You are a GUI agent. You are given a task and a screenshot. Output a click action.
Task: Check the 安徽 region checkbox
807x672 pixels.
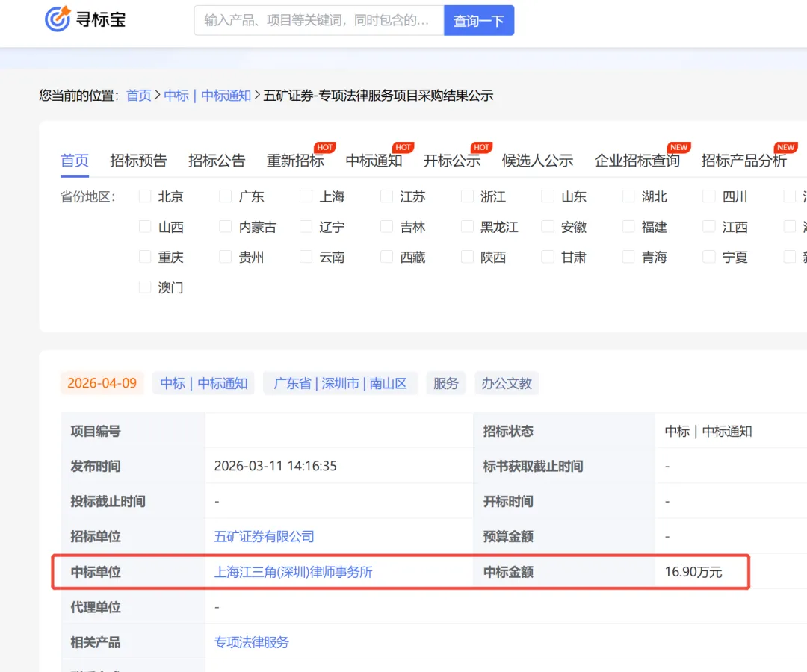pos(548,227)
